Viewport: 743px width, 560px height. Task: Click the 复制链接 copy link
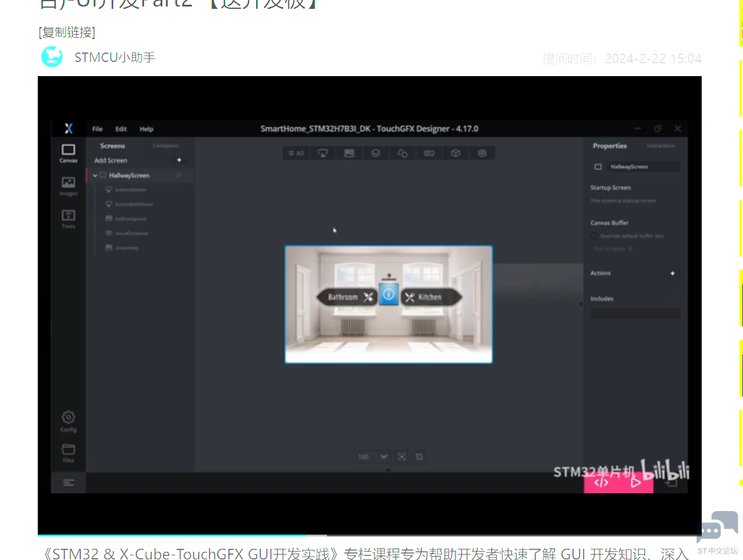(x=67, y=32)
